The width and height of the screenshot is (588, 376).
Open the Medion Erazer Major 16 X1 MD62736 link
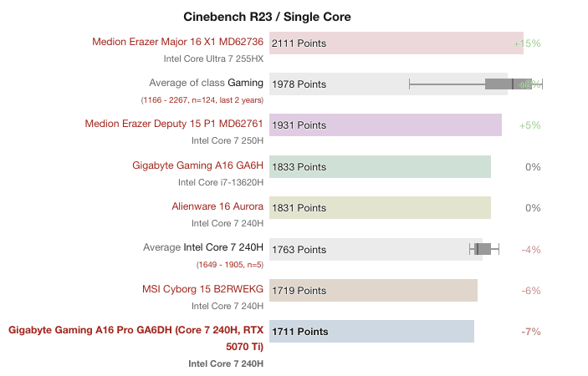[177, 42]
